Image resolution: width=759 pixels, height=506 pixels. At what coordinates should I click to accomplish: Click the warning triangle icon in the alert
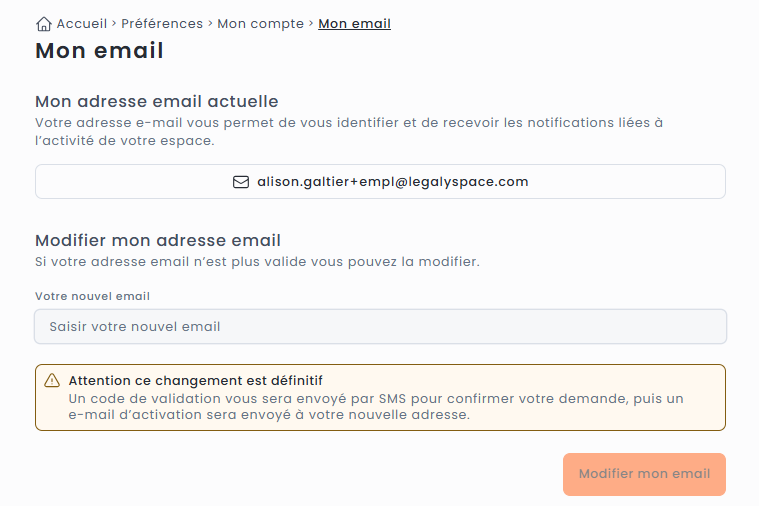pyautogui.click(x=52, y=381)
